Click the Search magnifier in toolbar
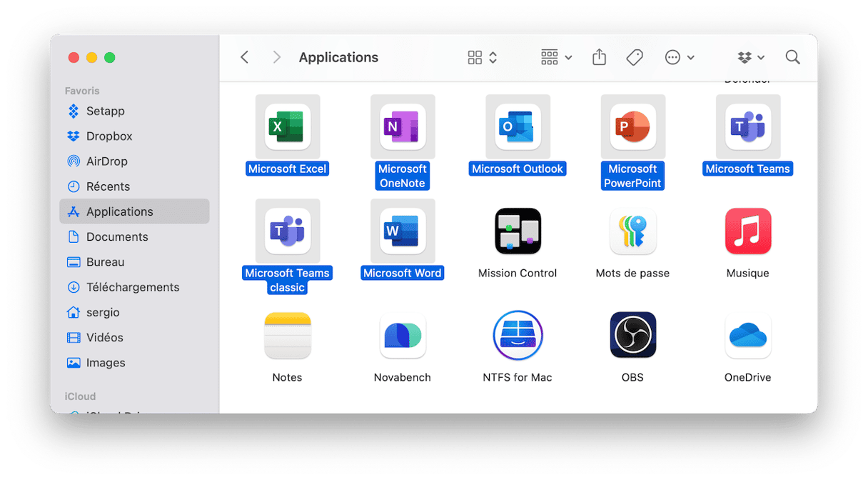This screenshot has height=480, width=868. [792, 58]
